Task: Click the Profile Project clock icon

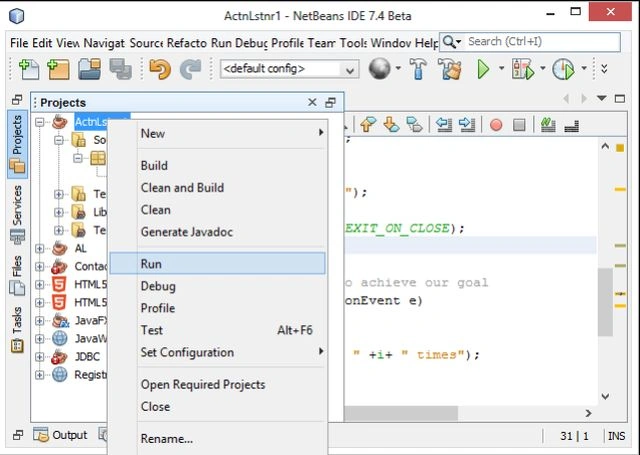Action: [x=563, y=69]
